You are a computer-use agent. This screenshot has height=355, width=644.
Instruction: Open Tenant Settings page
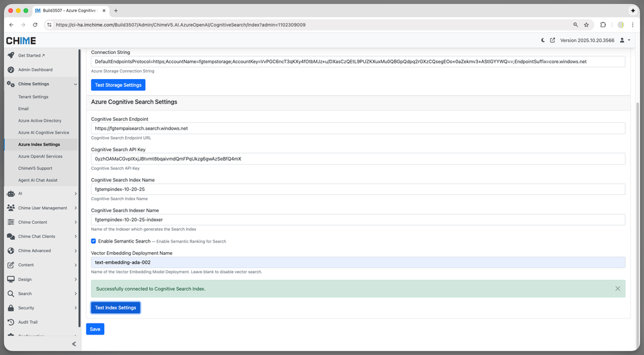coord(33,96)
